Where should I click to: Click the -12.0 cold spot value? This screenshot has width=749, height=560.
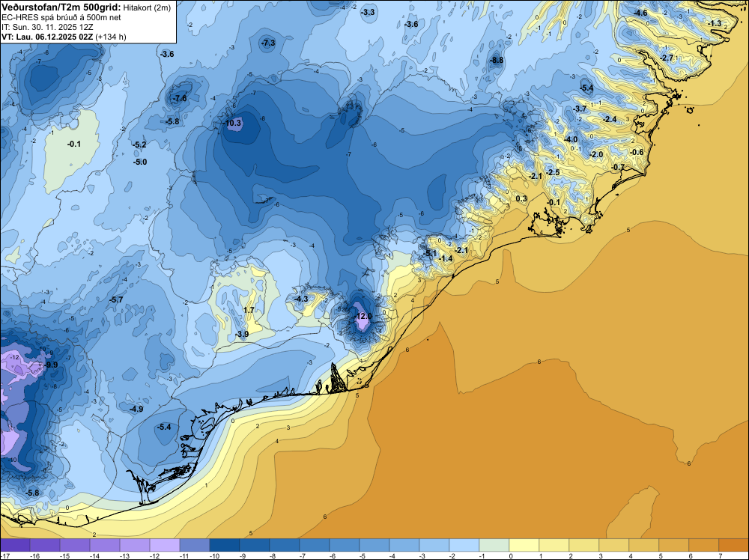click(363, 316)
